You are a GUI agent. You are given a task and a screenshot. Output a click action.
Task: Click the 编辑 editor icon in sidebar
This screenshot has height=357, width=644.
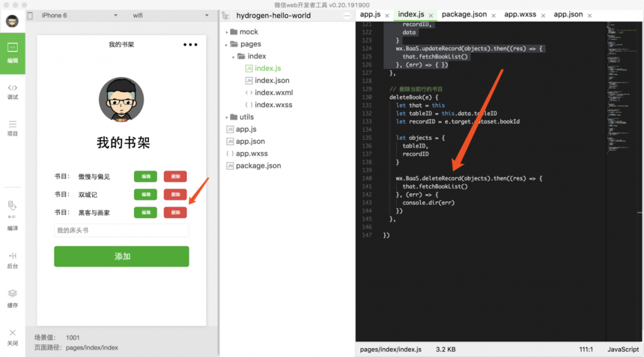point(13,53)
